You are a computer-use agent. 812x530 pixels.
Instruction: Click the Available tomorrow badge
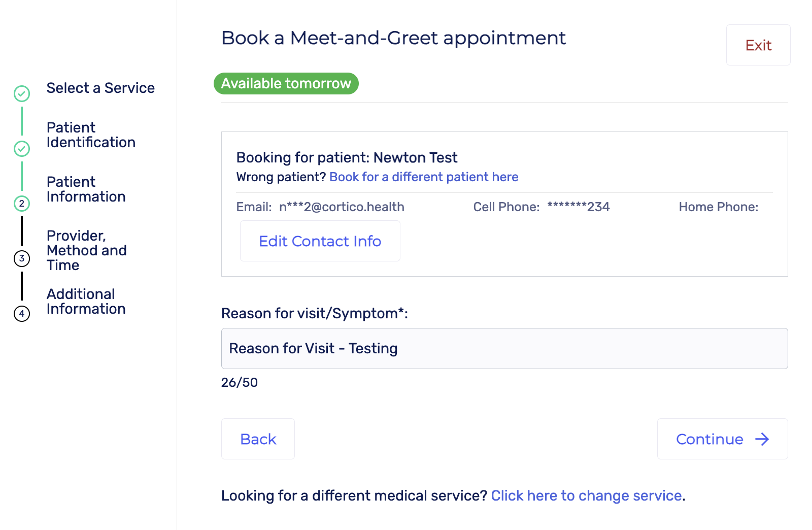[x=286, y=83]
